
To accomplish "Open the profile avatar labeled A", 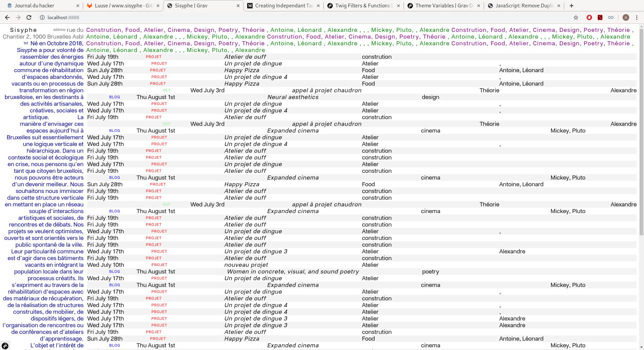I will 626,17.
